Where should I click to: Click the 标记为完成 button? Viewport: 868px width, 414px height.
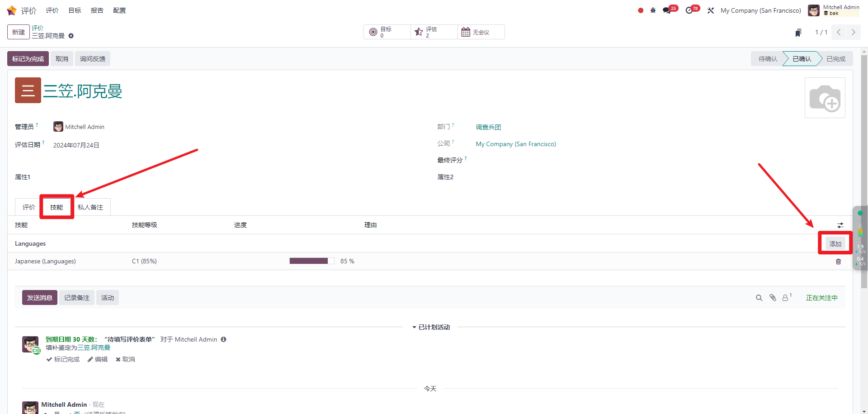click(28, 59)
